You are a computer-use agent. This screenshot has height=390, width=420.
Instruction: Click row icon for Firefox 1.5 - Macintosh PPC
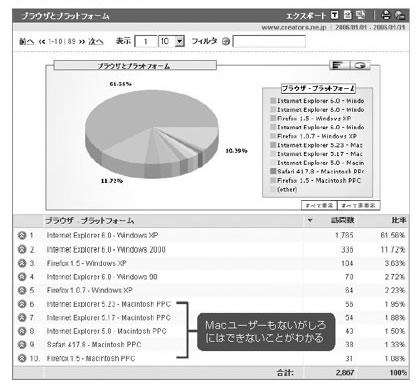point(22,358)
